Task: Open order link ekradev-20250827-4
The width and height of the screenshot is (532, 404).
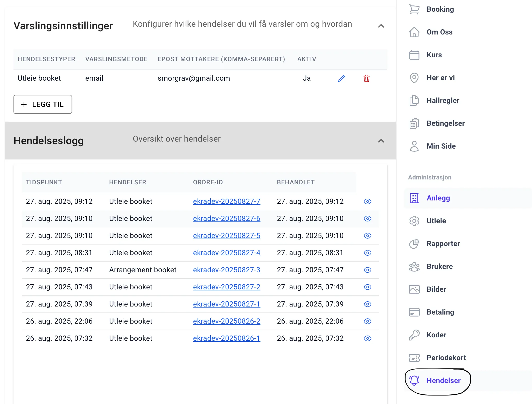Action: pyautogui.click(x=226, y=253)
